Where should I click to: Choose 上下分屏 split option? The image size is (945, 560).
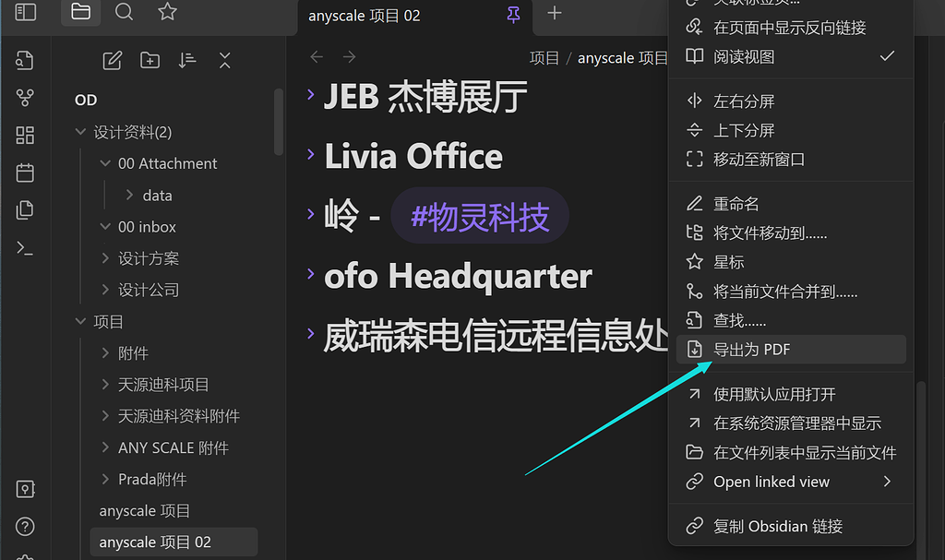click(791, 130)
